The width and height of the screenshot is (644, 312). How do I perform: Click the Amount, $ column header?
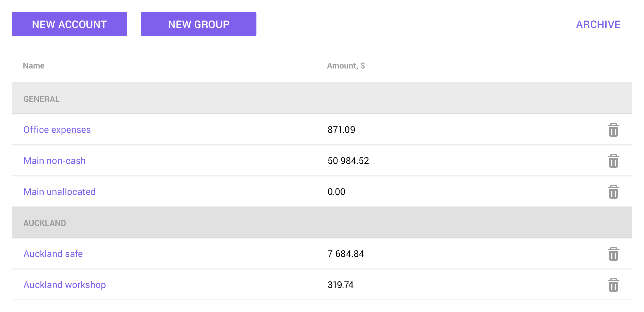click(x=346, y=66)
